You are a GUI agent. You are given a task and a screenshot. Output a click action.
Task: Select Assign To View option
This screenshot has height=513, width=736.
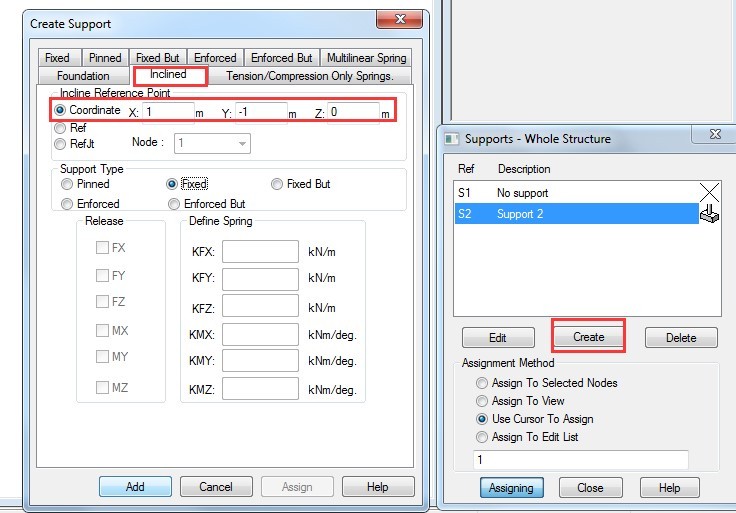click(520, 401)
